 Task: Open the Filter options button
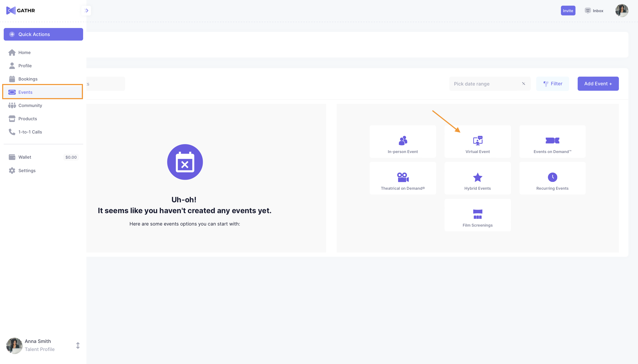pos(552,84)
